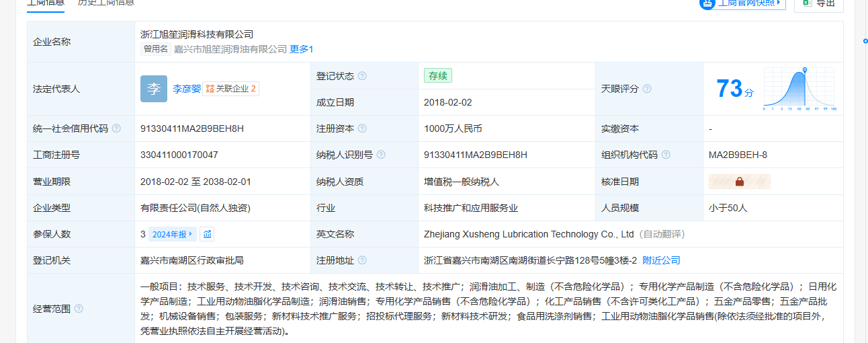Expand former names via 更多1
The width and height of the screenshot is (868, 343).
(x=301, y=49)
